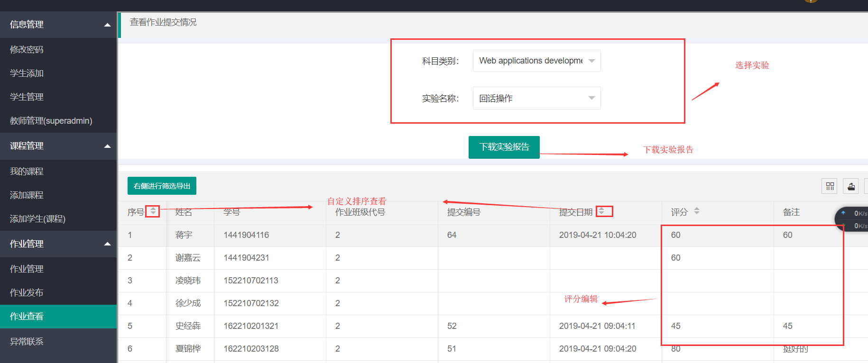This screenshot has height=363, width=868.
Task: Open 学生添加 menu item
Action: pos(27,73)
